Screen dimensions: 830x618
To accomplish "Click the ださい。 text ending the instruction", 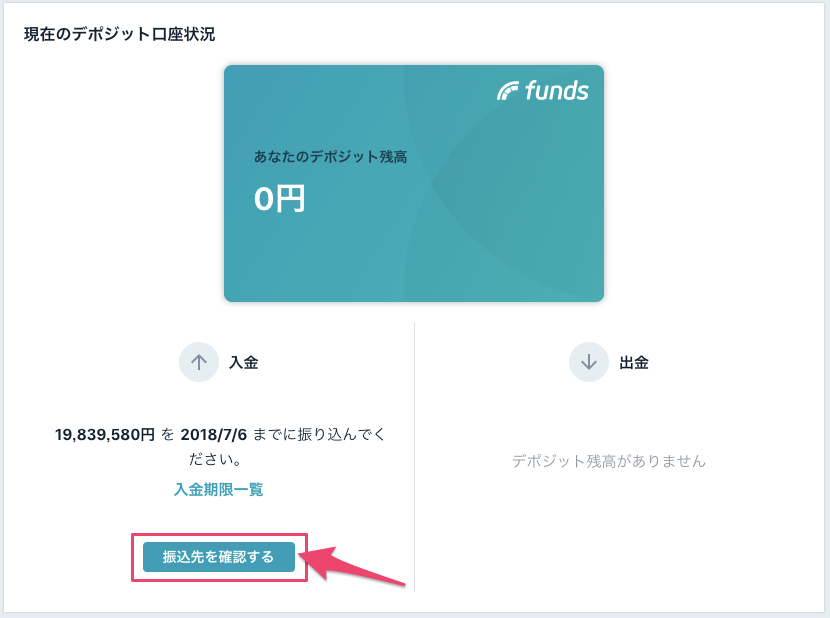I will coord(218,458).
